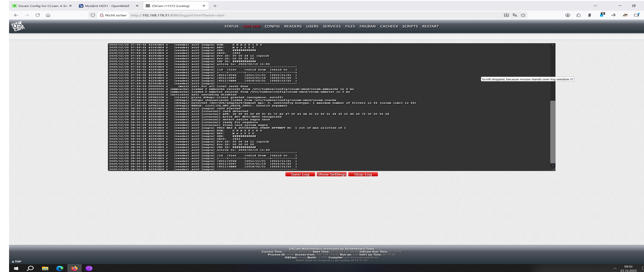Viewport: 644px width, 272px height.
Task: Click the shield tracking protection icon
Action: click(x=93, y=15)
